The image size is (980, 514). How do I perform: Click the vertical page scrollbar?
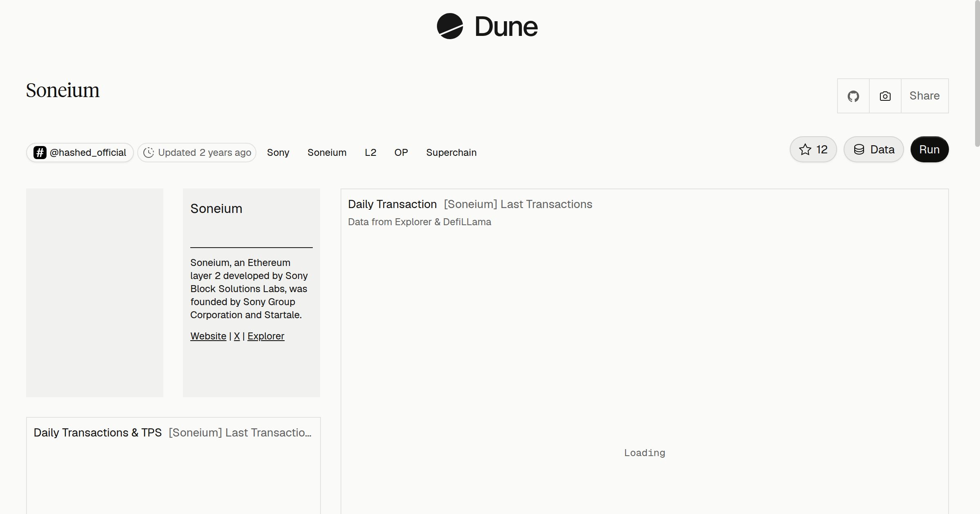(x=977, y=73)
